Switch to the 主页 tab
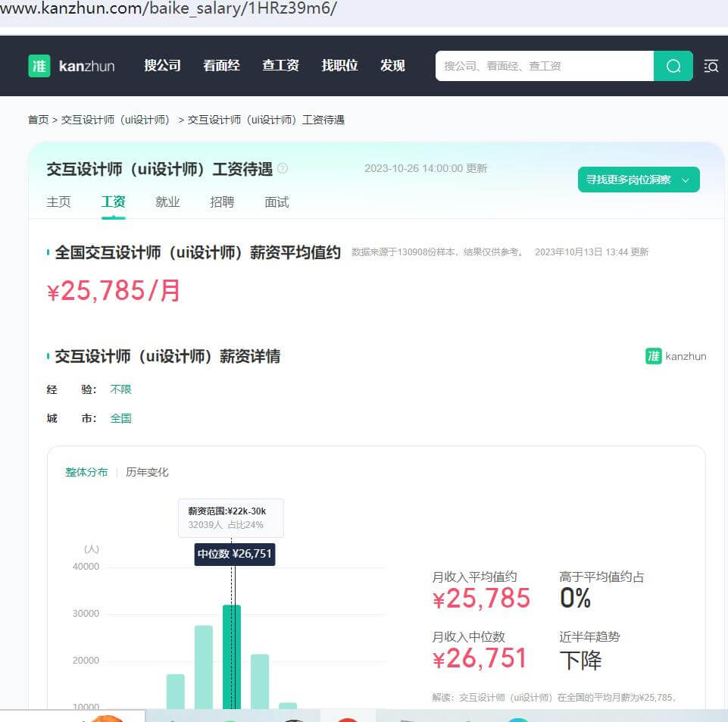Viewport: 728px width, 722px height. [58, 202]
